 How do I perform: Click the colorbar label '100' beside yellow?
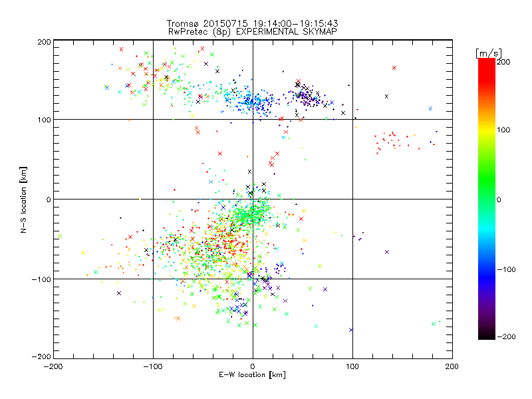pyautogui.click(x=503, y=130)
